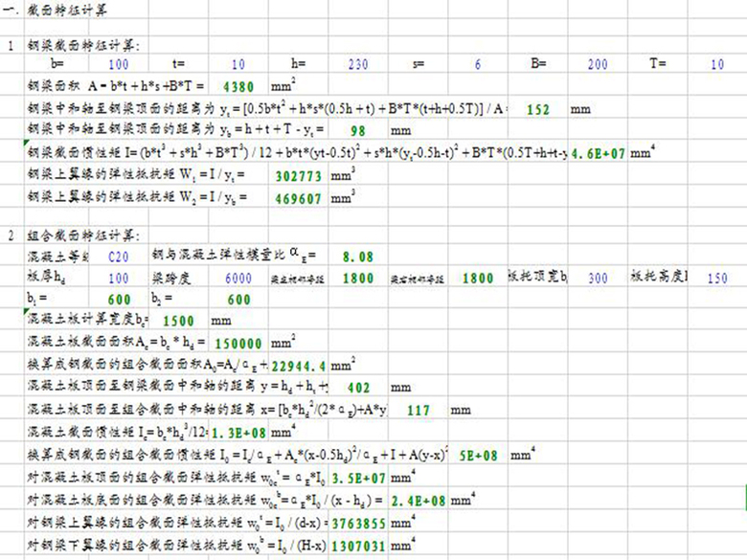The height and width of the screenshot is (560, 747).
Task: Click the beam span cell showing 6000
Action: pos(238,279)
